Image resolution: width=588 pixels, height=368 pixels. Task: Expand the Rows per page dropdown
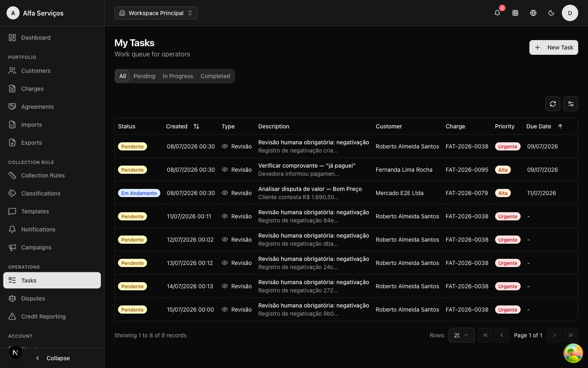click(x=461, y=335)
